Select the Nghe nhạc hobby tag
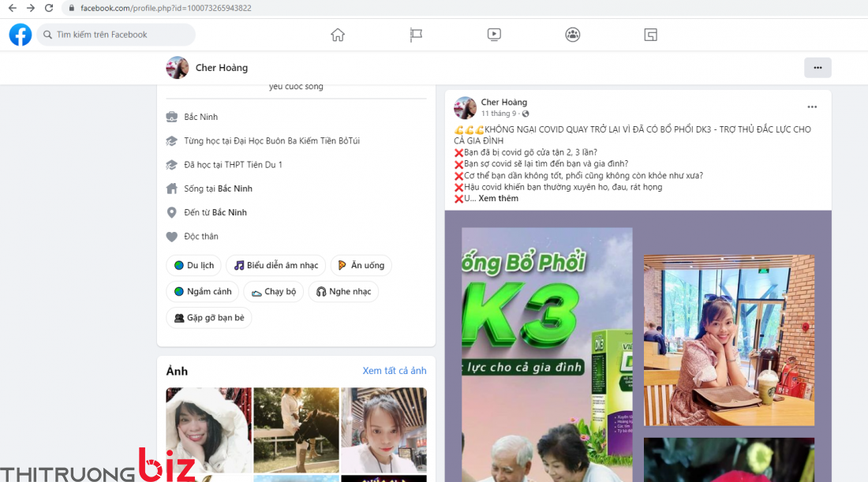 [343, 292]
